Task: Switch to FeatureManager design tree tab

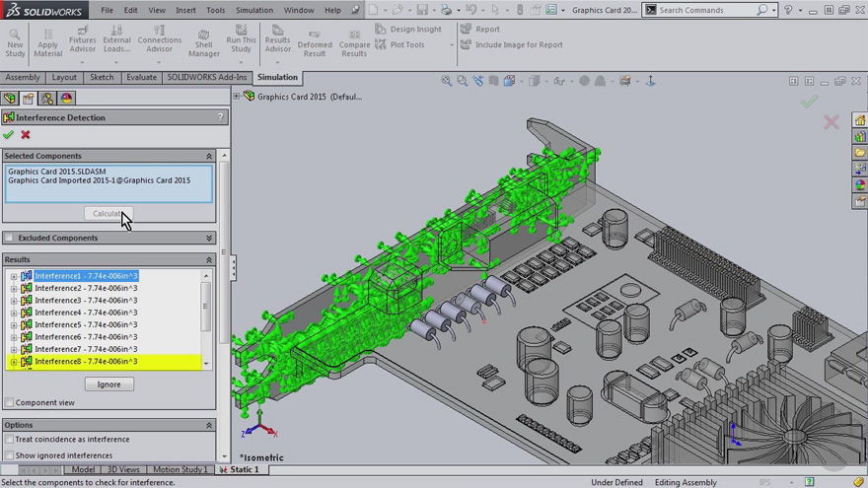Action: click(10, 98)
